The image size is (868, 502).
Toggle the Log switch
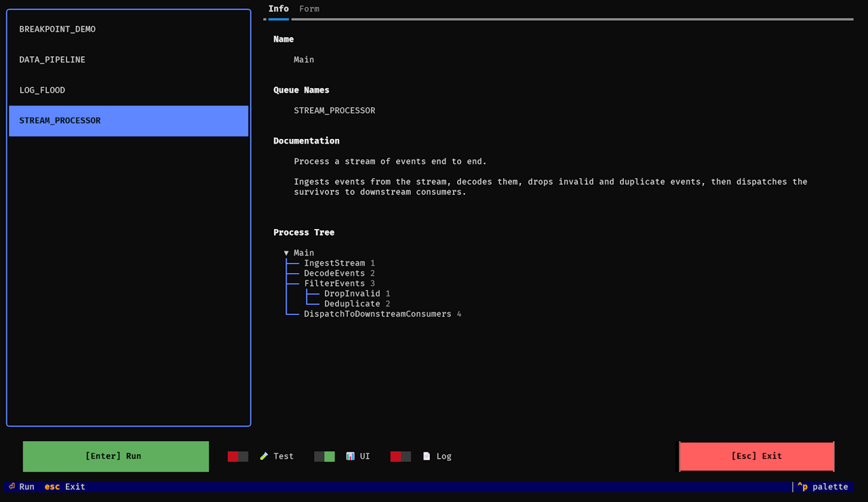(401, 457)
